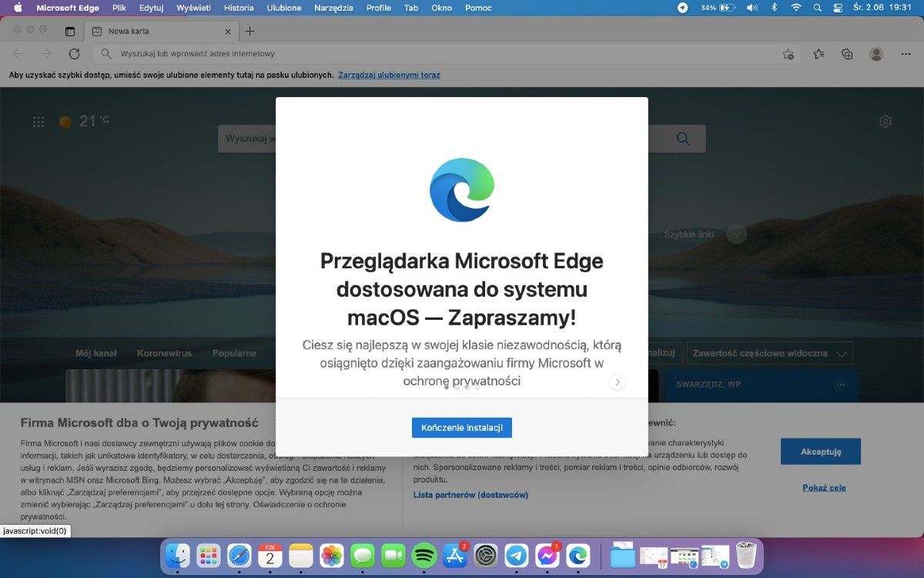Open weather card options ellipsis
Screen dimensions: 924x578
840,383
